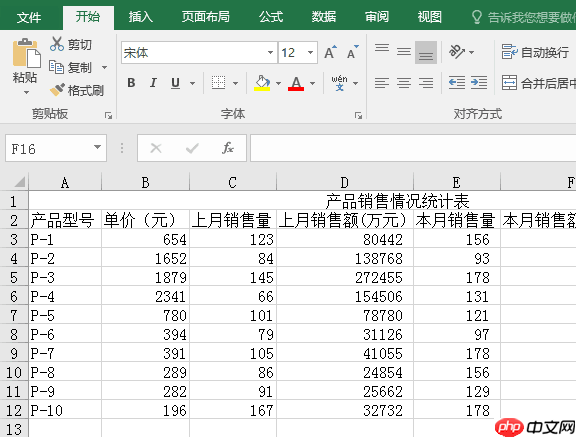The width and height of the screenshot is (576, 437).
Task: Select cell D5 containing 272455
Action: (345, 277)
